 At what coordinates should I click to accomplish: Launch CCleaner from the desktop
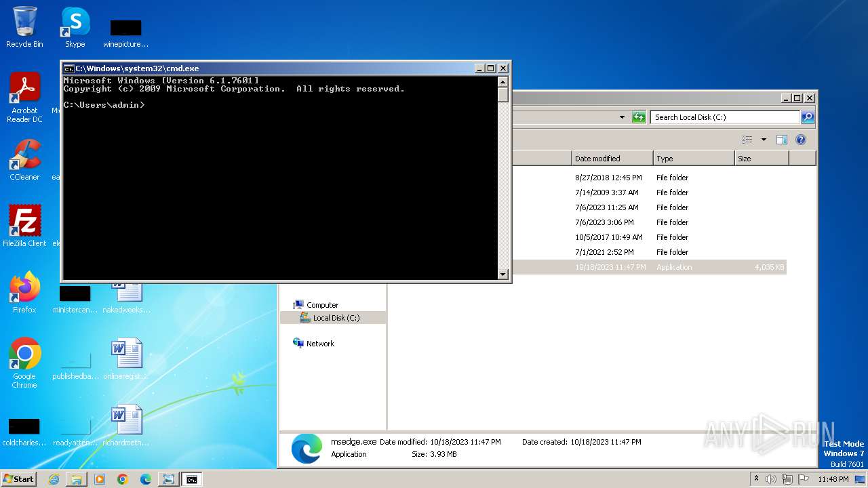tap(24, 161)
